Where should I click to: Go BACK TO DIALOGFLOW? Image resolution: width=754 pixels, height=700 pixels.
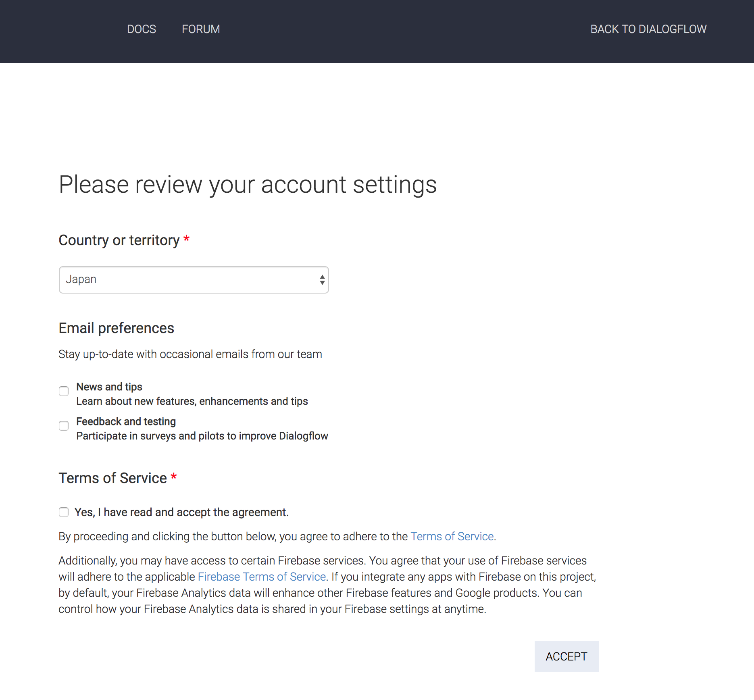648,29
